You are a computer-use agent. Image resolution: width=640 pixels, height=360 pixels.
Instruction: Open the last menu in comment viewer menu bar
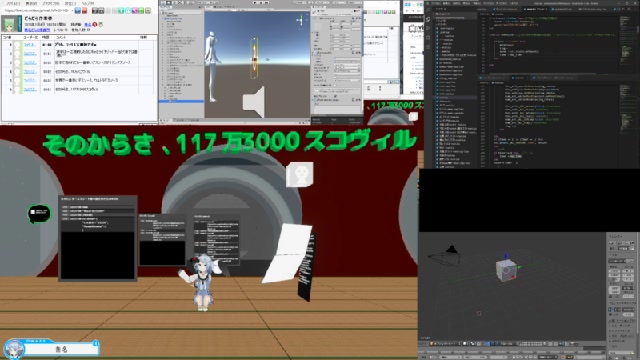[88, 3]
